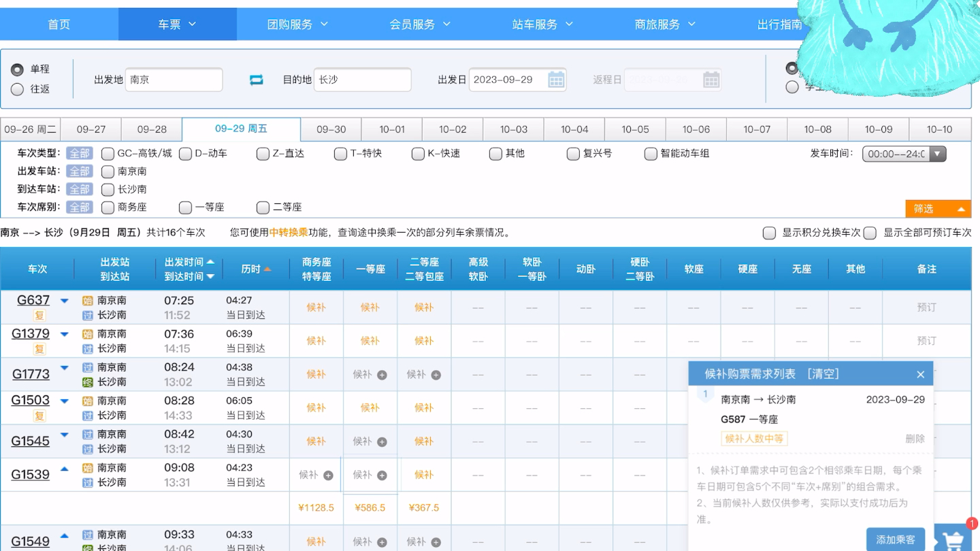Open 团购服务 dropdown menu
The width and height of the screenshot is (980, 551).
tap(297, 24)
